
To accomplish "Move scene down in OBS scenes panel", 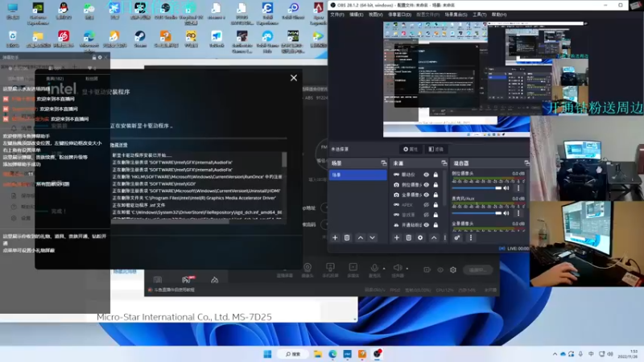I will 372,237.
